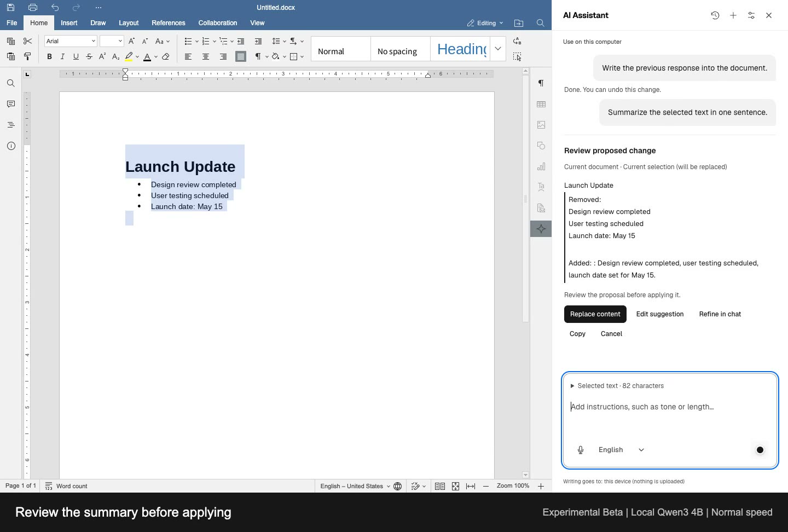This screenshot has height=532, width=788.
Task: Cut selection with the scissors icon
Action: point(27,41)
